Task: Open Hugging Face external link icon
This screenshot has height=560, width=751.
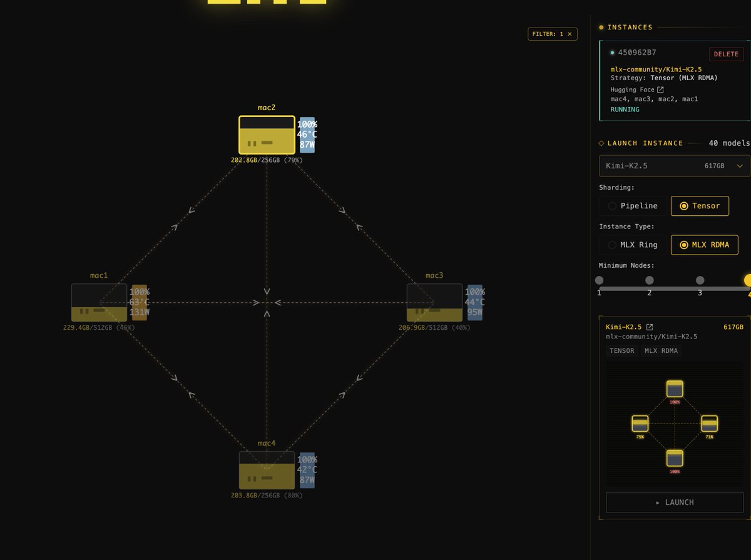Action: [660, 89]
